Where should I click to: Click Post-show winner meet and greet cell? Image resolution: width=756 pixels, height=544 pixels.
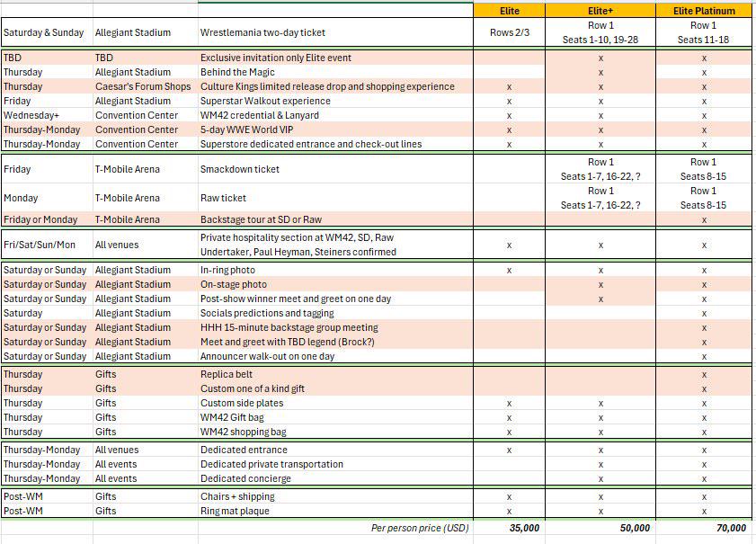335,299
